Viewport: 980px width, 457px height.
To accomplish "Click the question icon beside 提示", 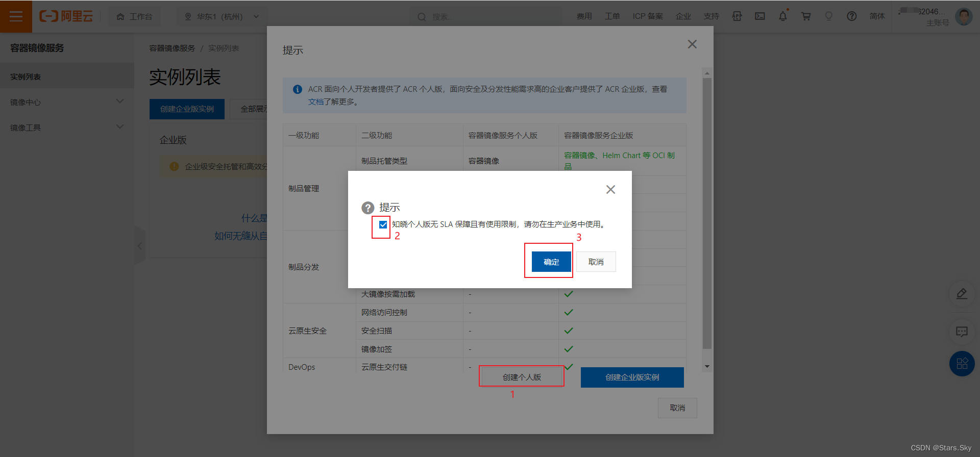I will pos(368,208).
